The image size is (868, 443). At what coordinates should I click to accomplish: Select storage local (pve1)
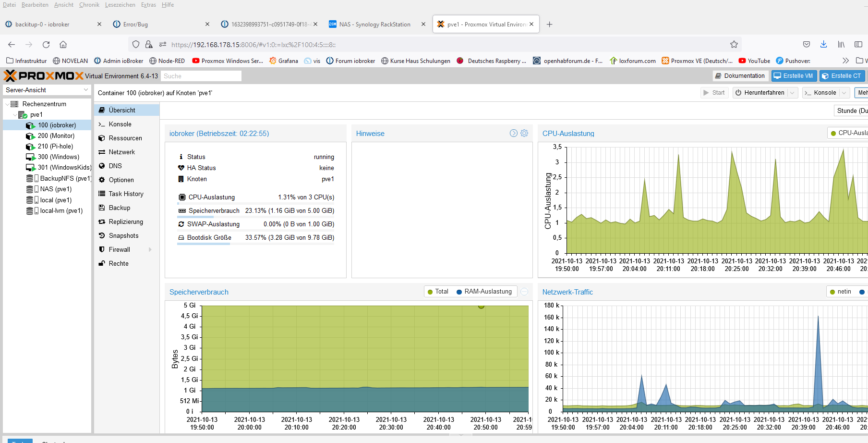(47, 200)
